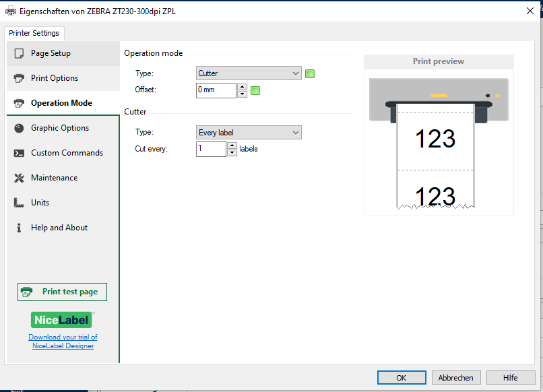Click the Cutter section heading
The image size is (543, 392).
(135, 112)
